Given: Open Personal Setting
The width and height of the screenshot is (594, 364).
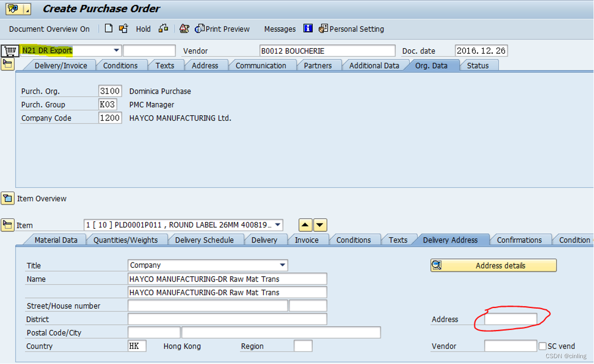Looking at the screenshot, I should pyautogui.click(x=351, y=29).
